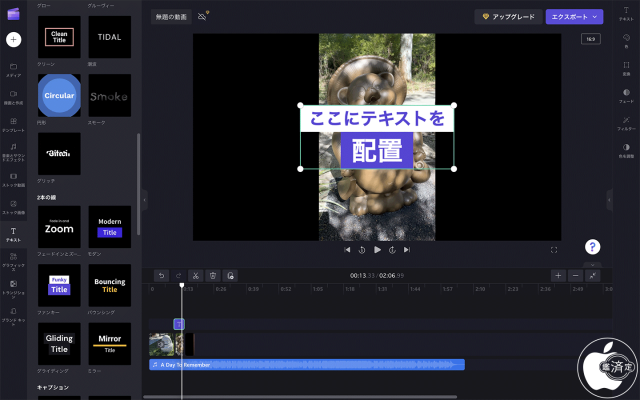Screen dimensions: 640x400
Task: Open the エクスポート dropdown
Action: point(574,17)
